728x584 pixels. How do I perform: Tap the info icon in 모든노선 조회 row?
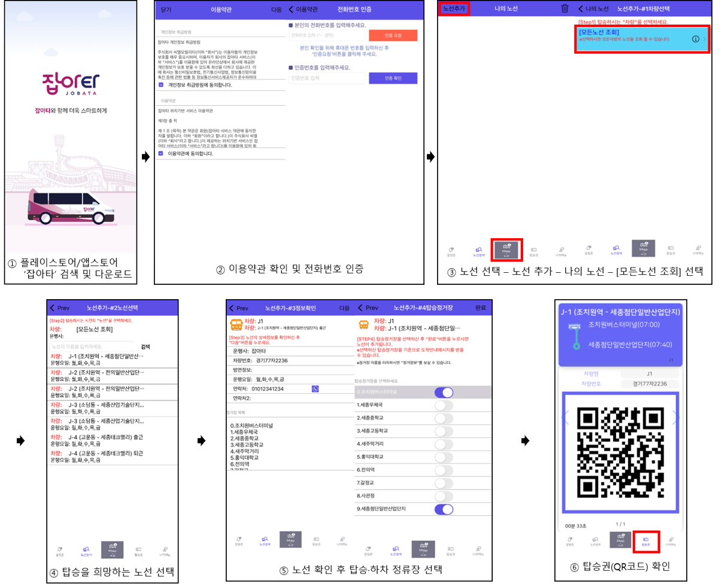pyautogui.click(x=696, y=39)
